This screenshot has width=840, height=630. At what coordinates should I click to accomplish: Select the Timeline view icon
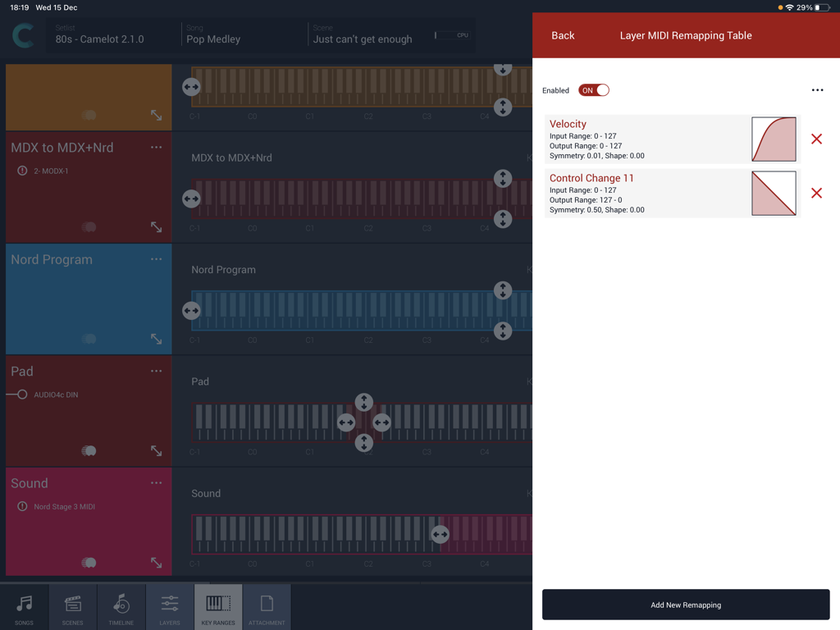(121, 605)
